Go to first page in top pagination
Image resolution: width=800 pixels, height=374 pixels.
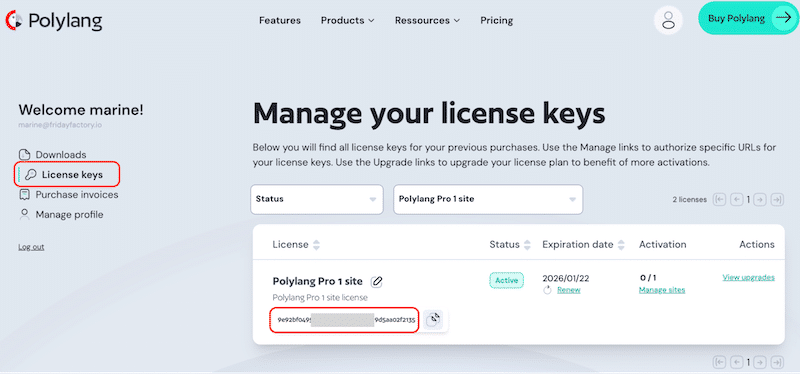pos(720,200)
